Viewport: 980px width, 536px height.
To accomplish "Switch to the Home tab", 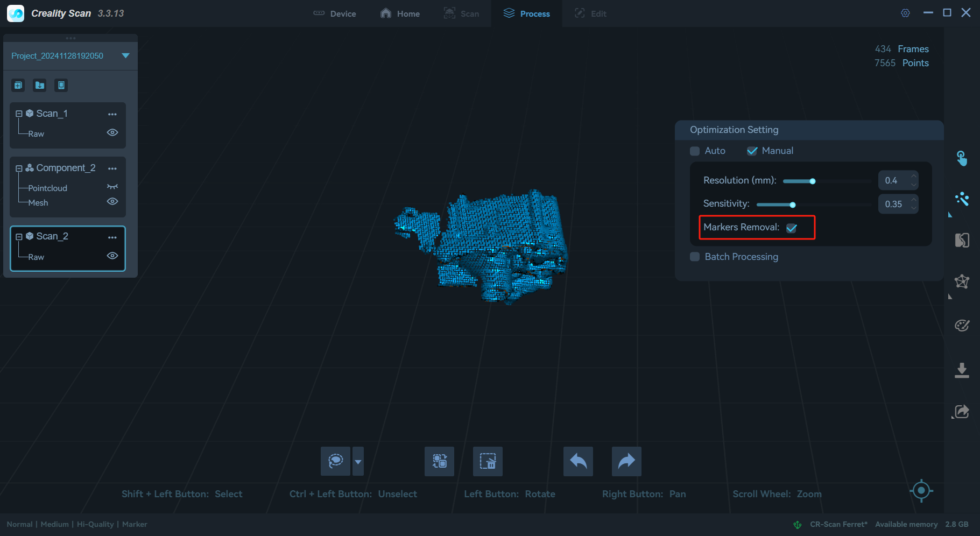I will [400, 13].
